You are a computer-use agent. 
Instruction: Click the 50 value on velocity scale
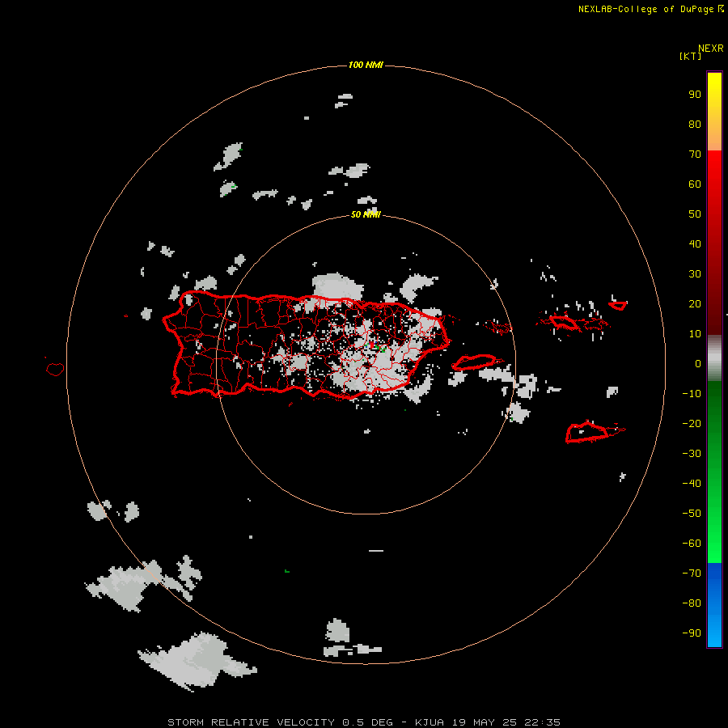click(x=695, y=214)
